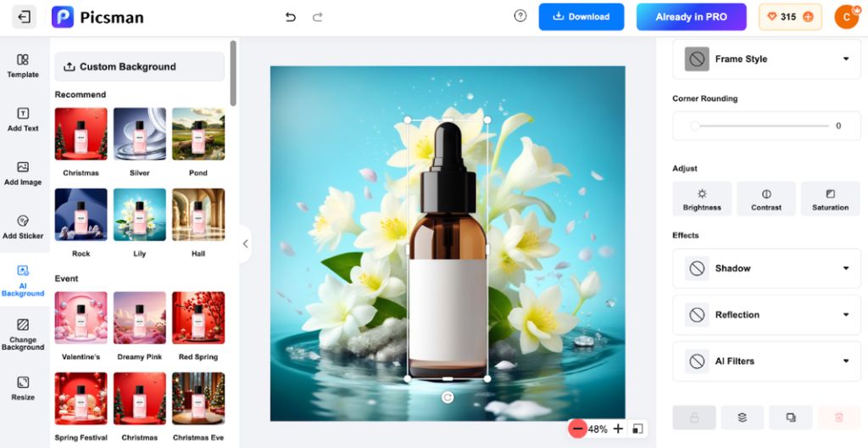This screenshot has height=448, width=868.
Task: Choose the Red Spring background
Action: (x=198, y=317)
